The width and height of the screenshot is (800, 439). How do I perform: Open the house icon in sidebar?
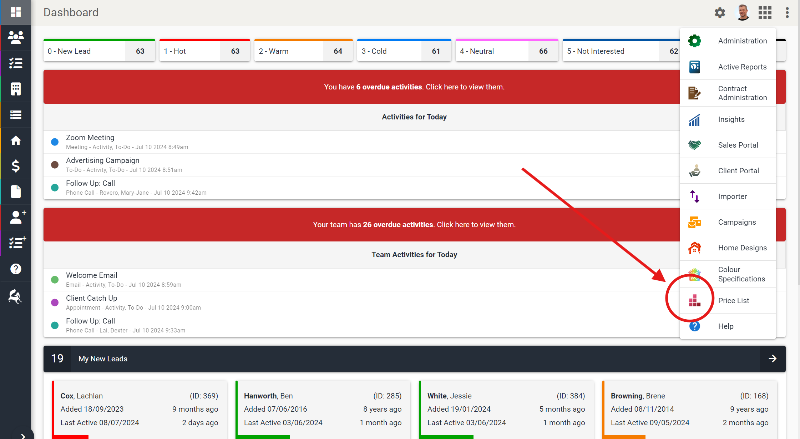point(16,140)
